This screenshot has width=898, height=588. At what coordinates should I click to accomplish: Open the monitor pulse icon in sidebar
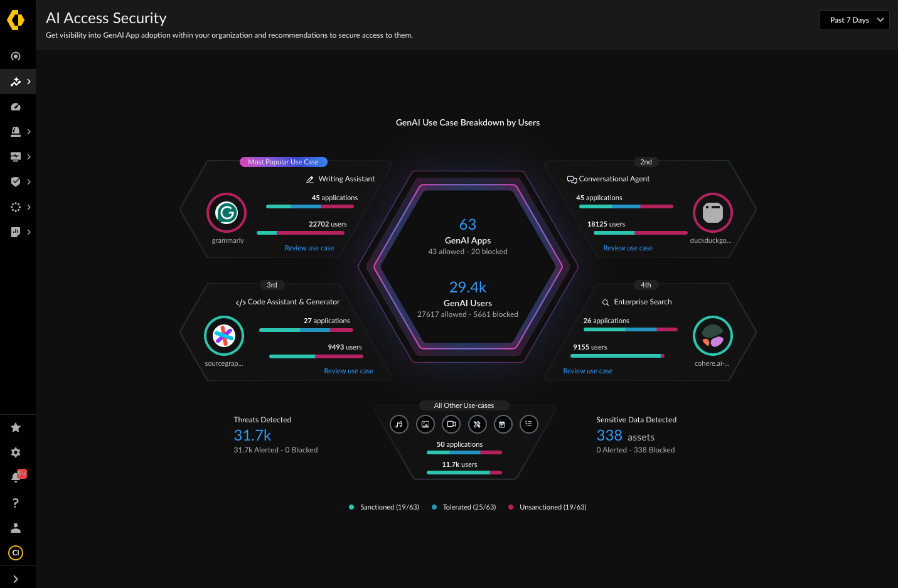click(x=16, y=157)
